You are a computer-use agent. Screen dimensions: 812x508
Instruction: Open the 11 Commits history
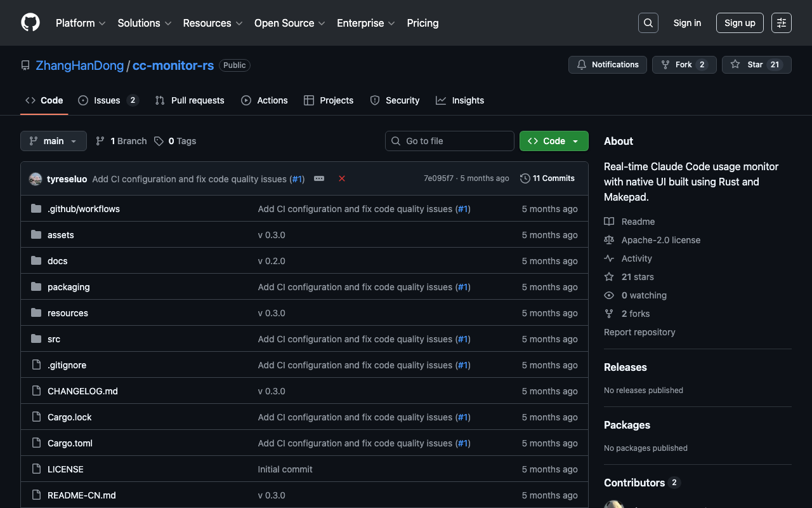(x=547, y=178)
